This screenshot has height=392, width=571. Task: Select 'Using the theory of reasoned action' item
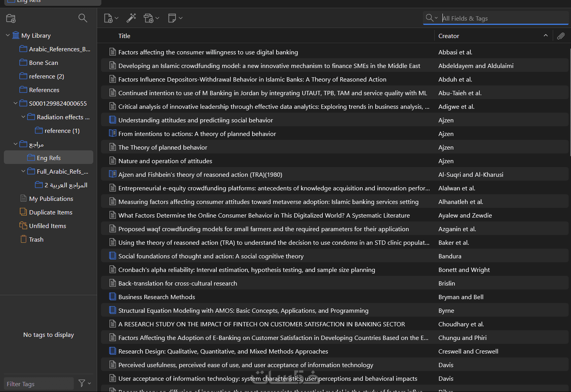click(x=335, y=242)
